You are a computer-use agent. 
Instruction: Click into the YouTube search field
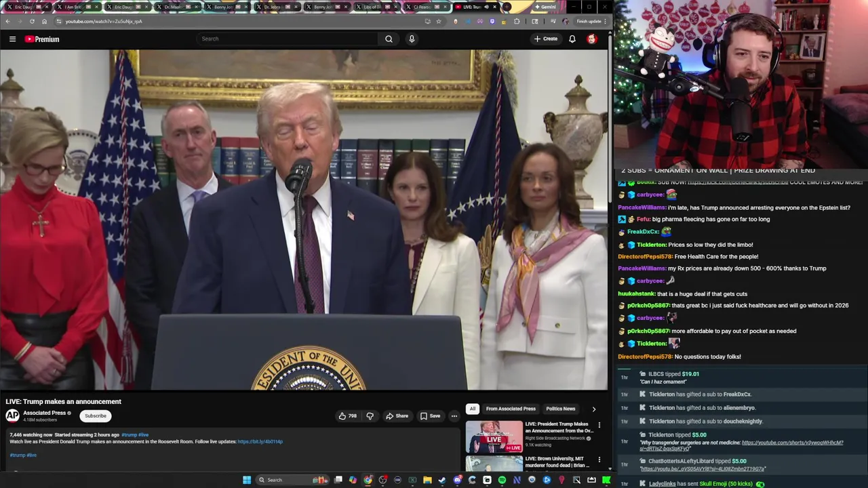(288, 39)
